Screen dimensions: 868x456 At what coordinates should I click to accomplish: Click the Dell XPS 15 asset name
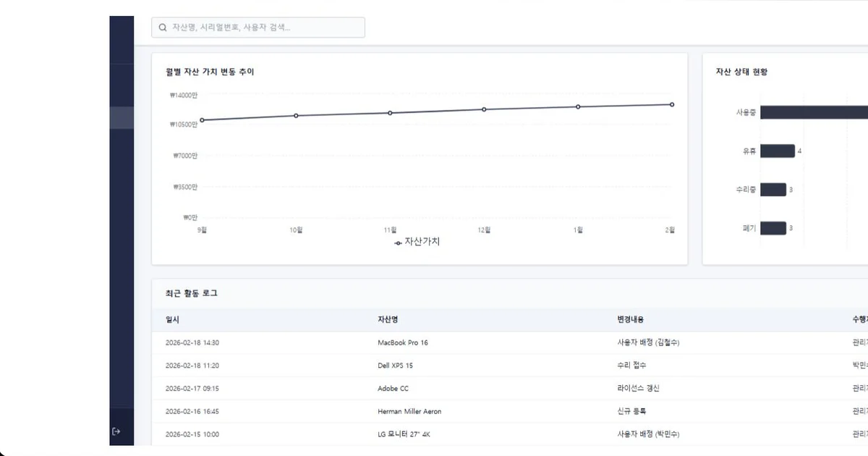[395, 366]
